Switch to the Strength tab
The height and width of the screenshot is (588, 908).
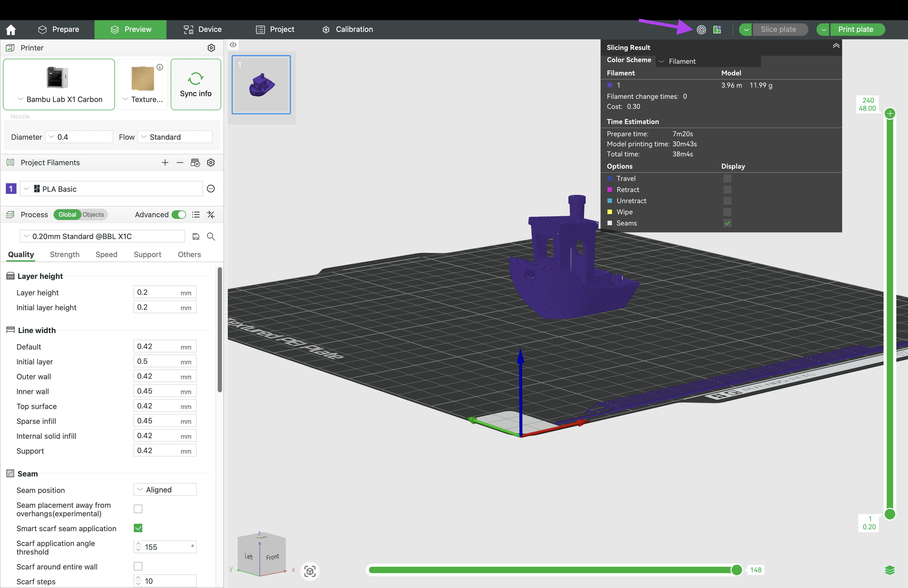(65, 254)
